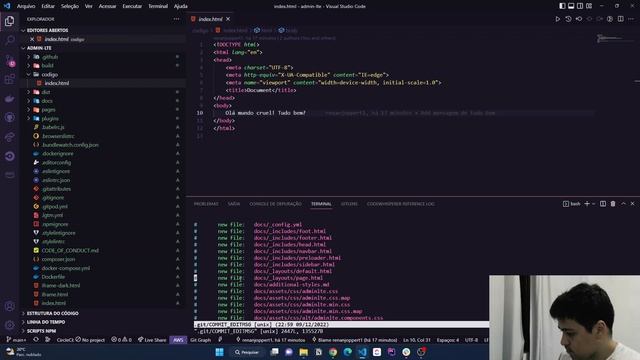Screen dimensions: 640x360
Task: Open Source Control view in activity bar
Action: pyautogui.click(x=9, y=60)
